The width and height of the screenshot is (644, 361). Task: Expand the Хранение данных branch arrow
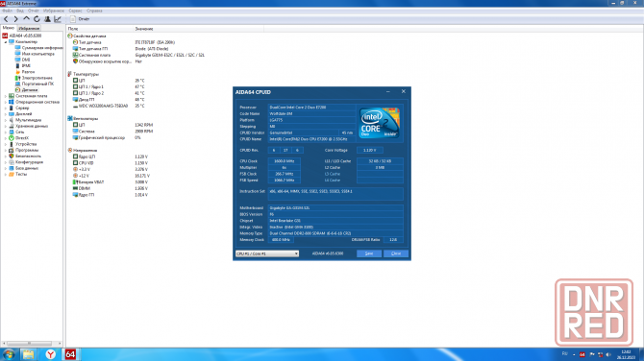6,126
